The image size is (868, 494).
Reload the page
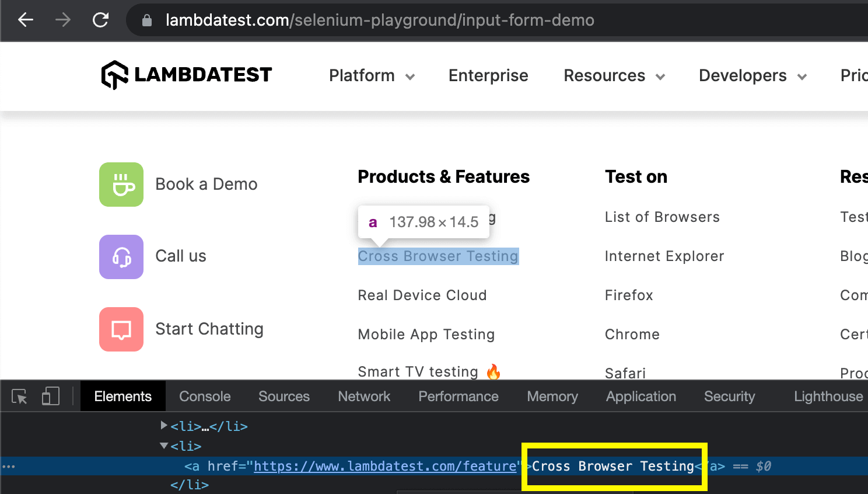[100, 19]
